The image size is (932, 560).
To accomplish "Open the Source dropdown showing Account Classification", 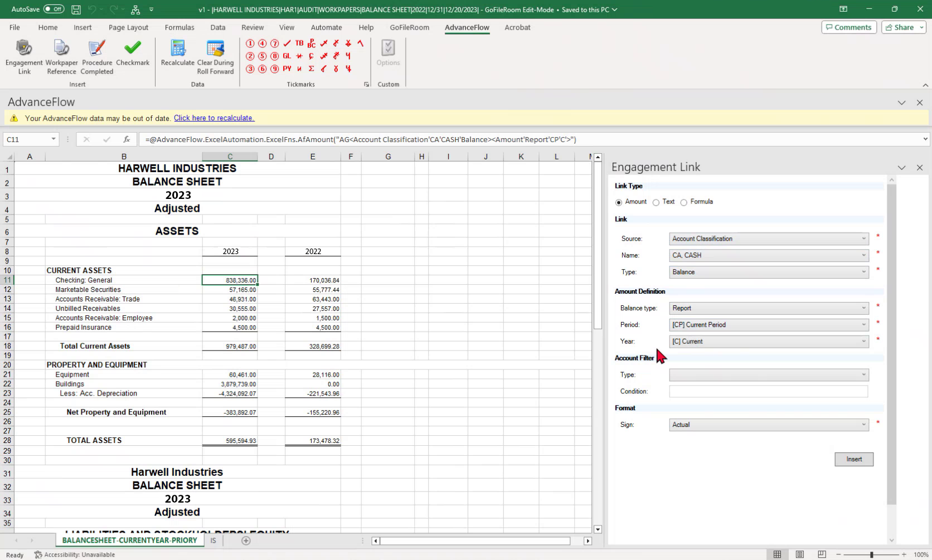I will click(x=769, y=238).
